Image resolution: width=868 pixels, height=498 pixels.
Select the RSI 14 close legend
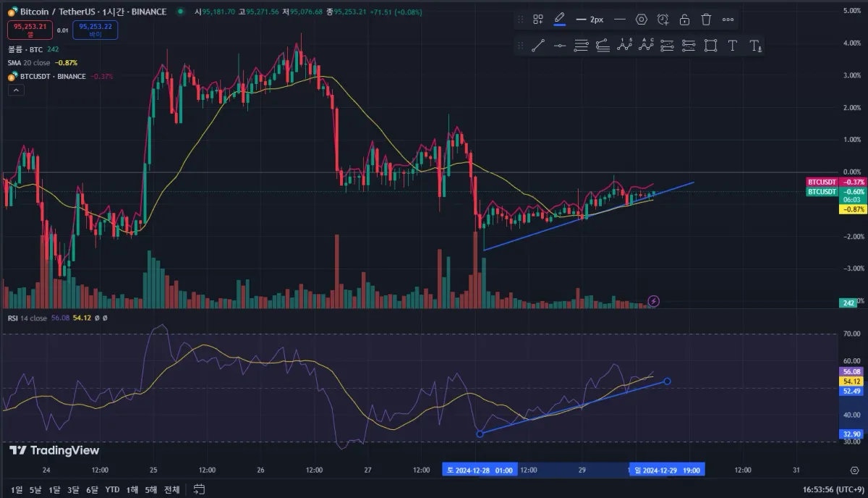coord(27,318)
